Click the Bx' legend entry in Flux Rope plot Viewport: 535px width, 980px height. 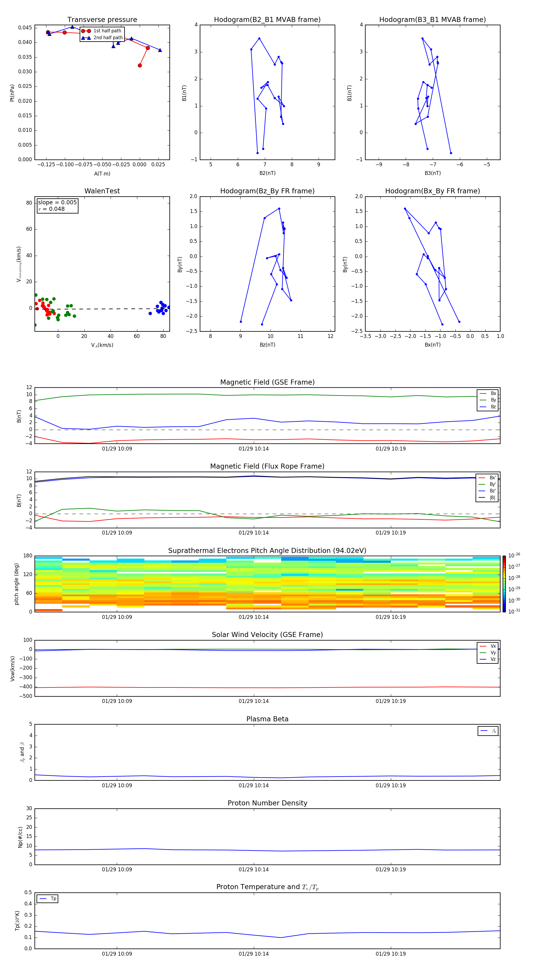tap(487, 478)
